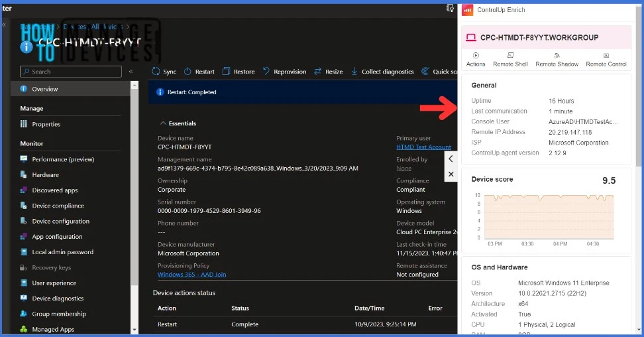Click the Sync toolbar button

(164, 72)
